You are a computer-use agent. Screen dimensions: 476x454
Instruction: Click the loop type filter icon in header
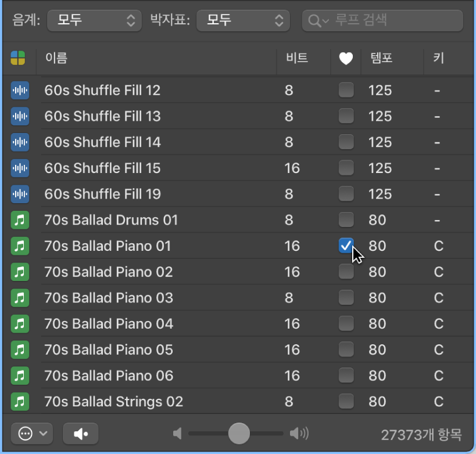(x=18, y=58)
